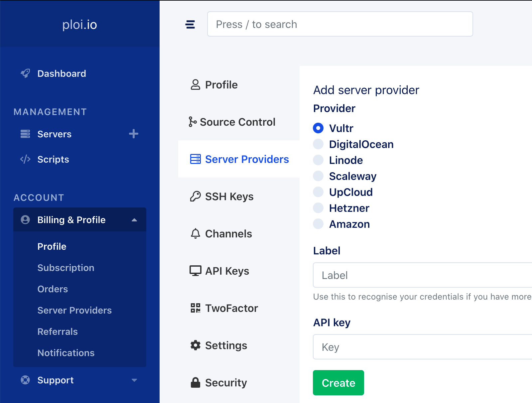
Task: Click the SSH Keys key icon
Action: (x=196, y=197)
